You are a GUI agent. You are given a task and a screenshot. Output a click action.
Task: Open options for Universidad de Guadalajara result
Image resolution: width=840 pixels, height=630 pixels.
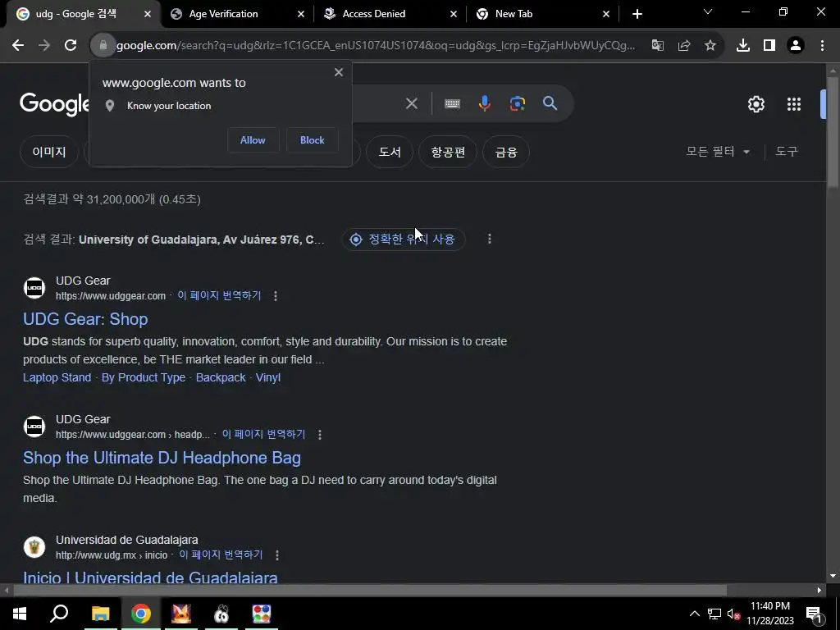(277, 555)
